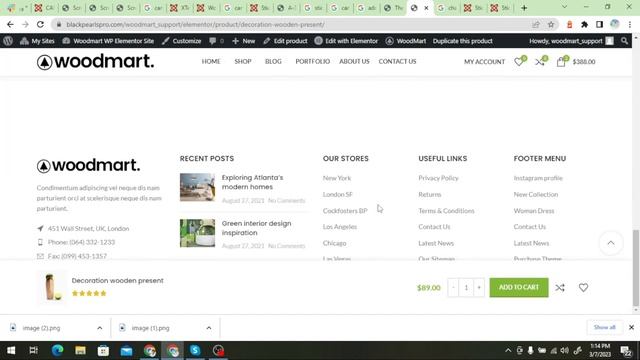The height and width of the screenshot is (360, 640).
Task: Click the scroll-to-top arrow button
Action: click(611, 243)
